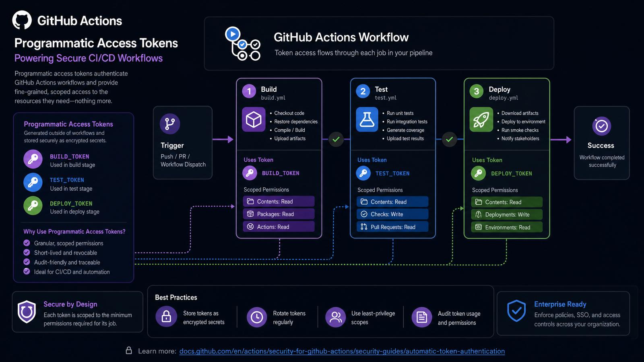Viewport: 644px width, 362px height.
Task: Click the padlock icon beside Store tokens as encrypted secrets
Action: tap(166, 317)
